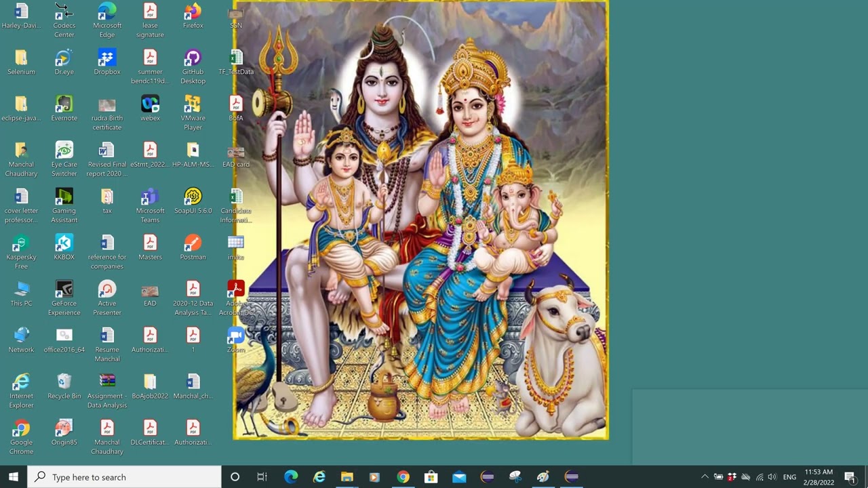Click the Postman desktop shortcut
Viewport: 868px width, 488px height.
tap(193, 247)
